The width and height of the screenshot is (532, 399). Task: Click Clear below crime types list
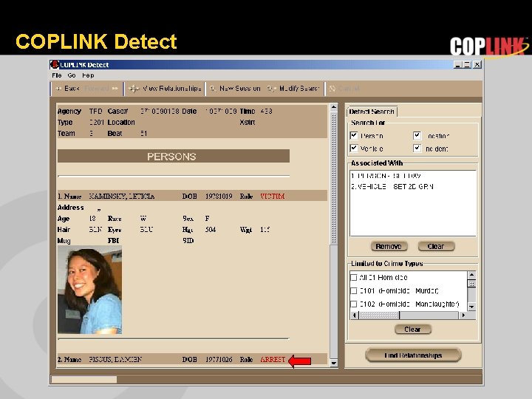click(x=412, y=329)
